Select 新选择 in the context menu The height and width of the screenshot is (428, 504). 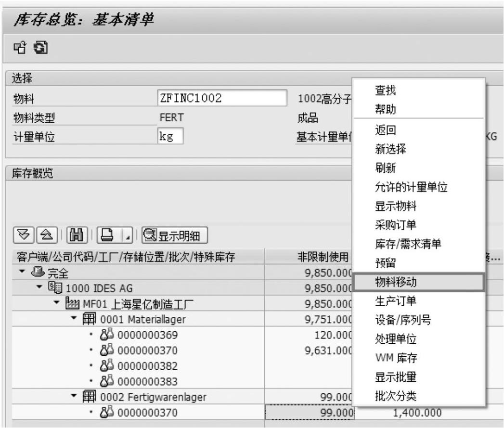390,149
